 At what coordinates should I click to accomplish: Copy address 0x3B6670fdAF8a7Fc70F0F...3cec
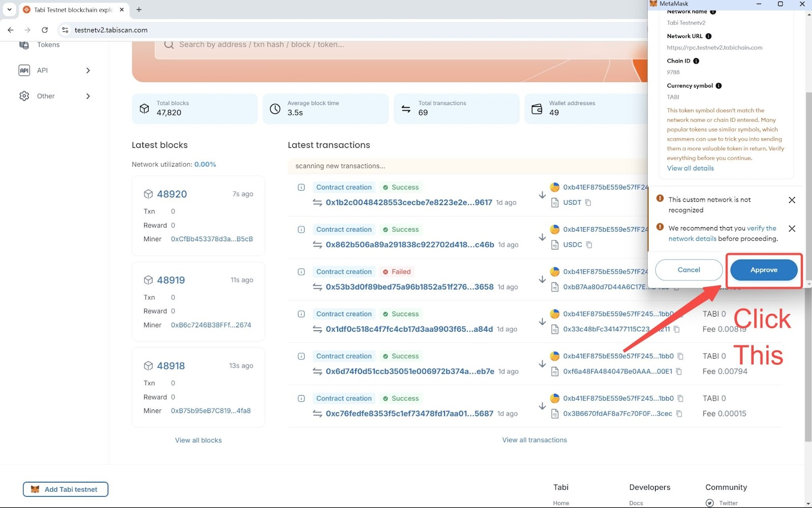tap(679, 414)
